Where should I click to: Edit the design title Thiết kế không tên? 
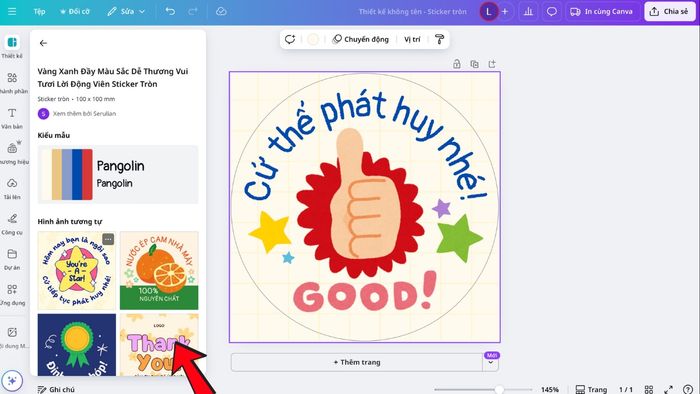click(412, 12)
